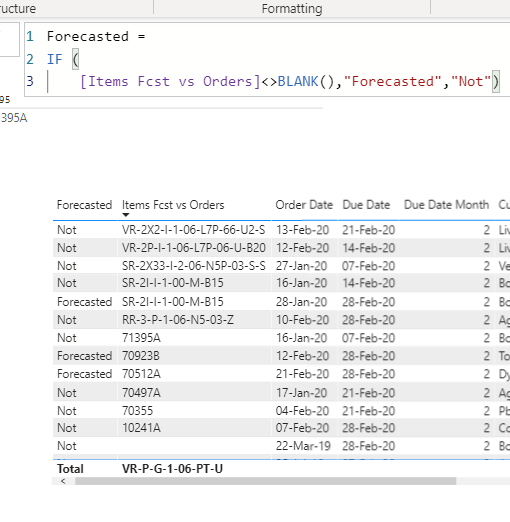Click Order Date 21-Feb-20 in 70512A row

[x=302, y=374]
